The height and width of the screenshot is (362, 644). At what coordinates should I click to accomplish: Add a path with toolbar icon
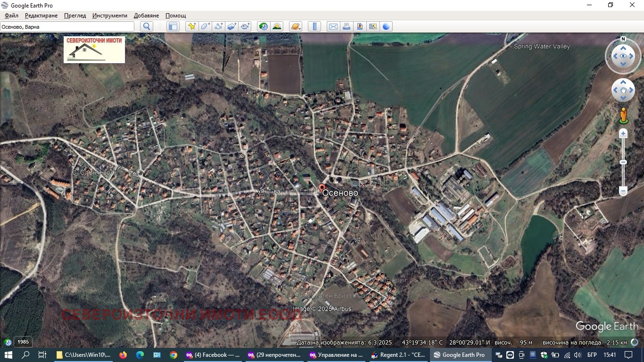(218, 27)
